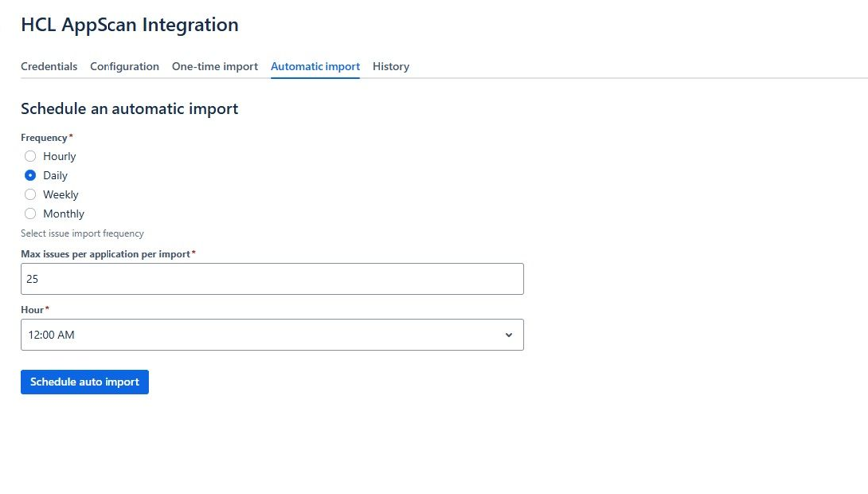The image size is (868, 494).
Task: Click the Frequency field label
Action: (x=44, y=137)
